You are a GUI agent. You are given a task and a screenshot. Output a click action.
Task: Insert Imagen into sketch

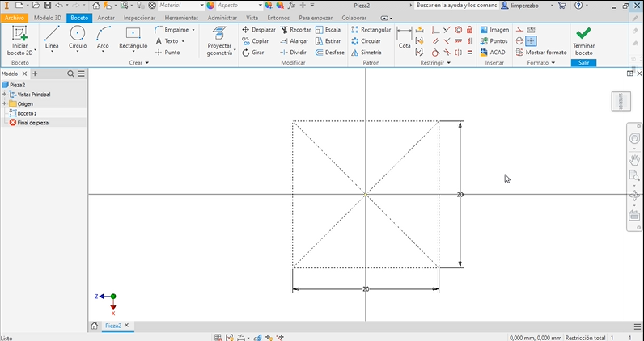click(495, 30)
